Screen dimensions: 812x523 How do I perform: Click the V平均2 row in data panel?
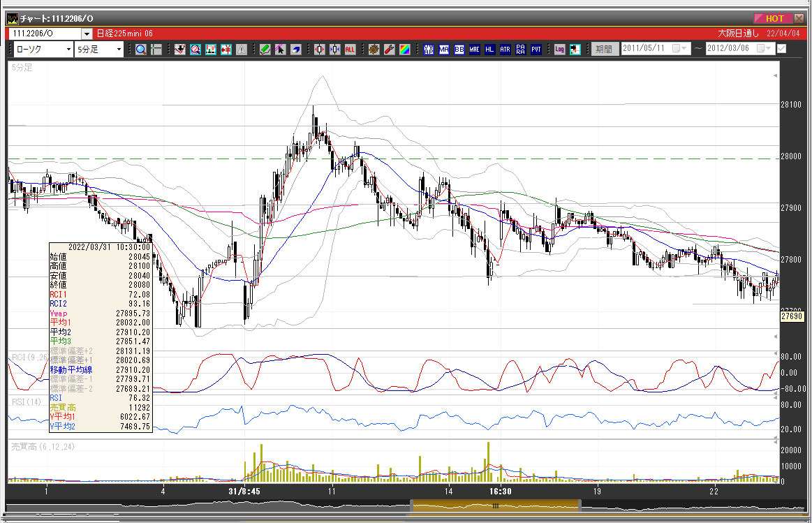[x=100, y=426]
